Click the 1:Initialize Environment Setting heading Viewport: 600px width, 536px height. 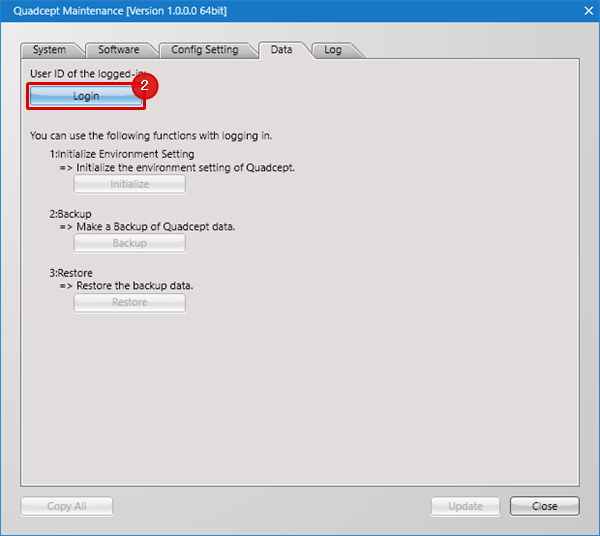point(121,154)
